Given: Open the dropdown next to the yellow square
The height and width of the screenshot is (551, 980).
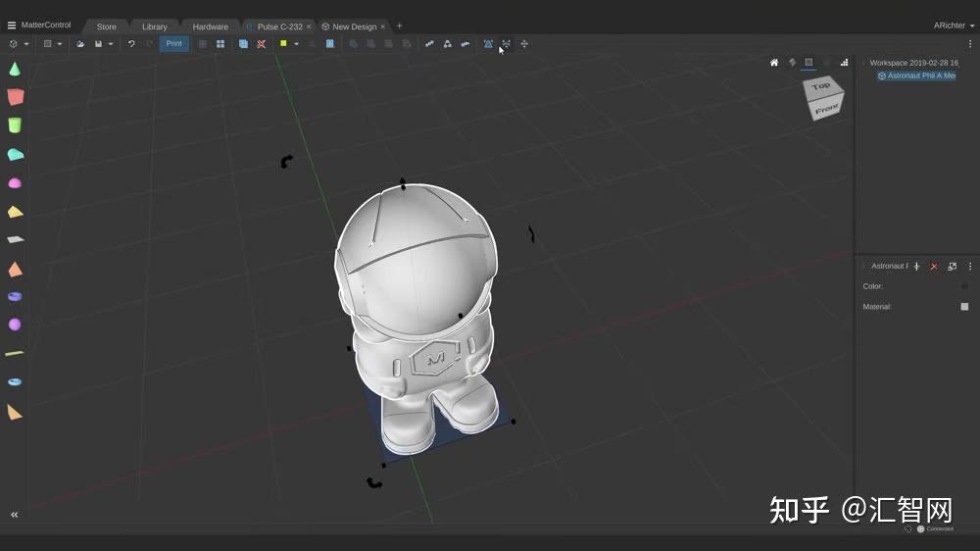Looking at the screenshot, I should (296, 44).
